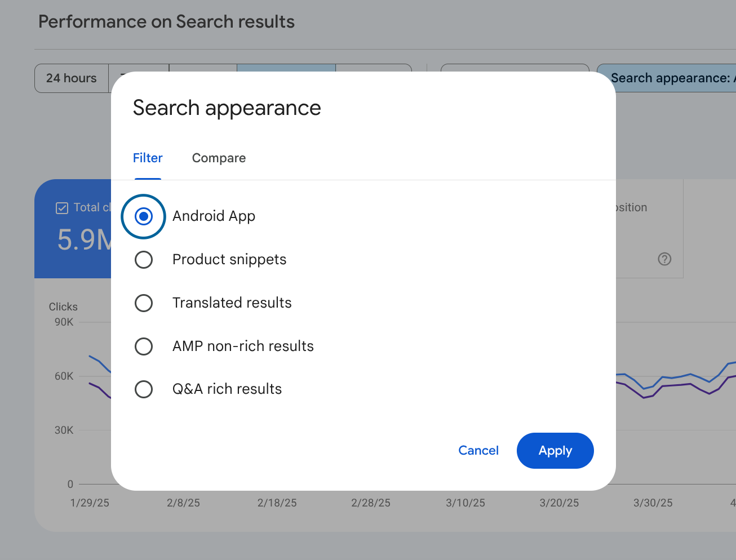Switch to the Compare tab

point(219,158)
